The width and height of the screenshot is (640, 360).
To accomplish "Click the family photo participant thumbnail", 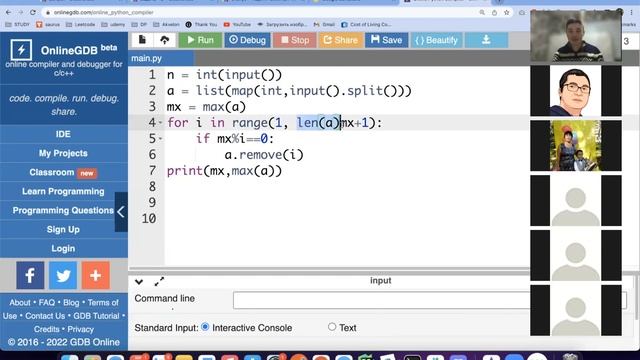I will tap(576, 145).
